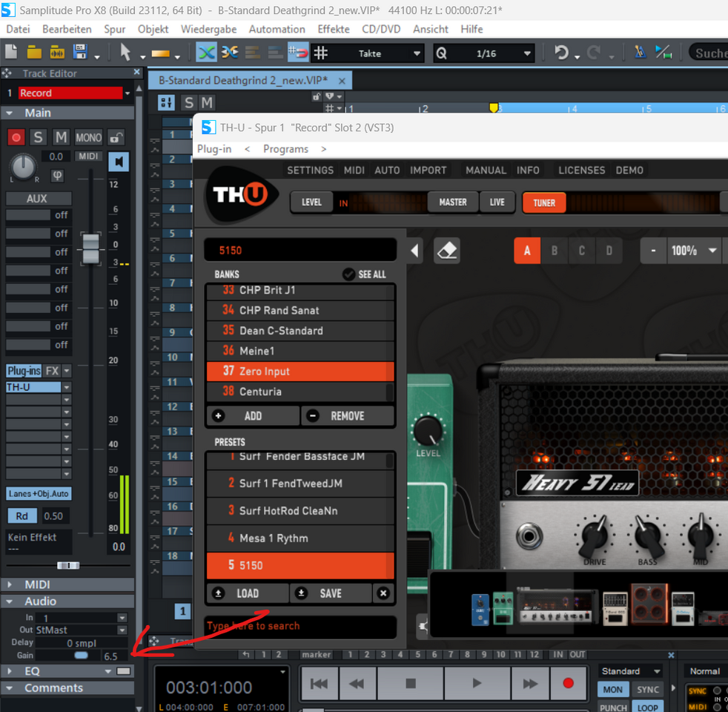
Task: Open the Wiedergabe menu
Action: point(208,29)
